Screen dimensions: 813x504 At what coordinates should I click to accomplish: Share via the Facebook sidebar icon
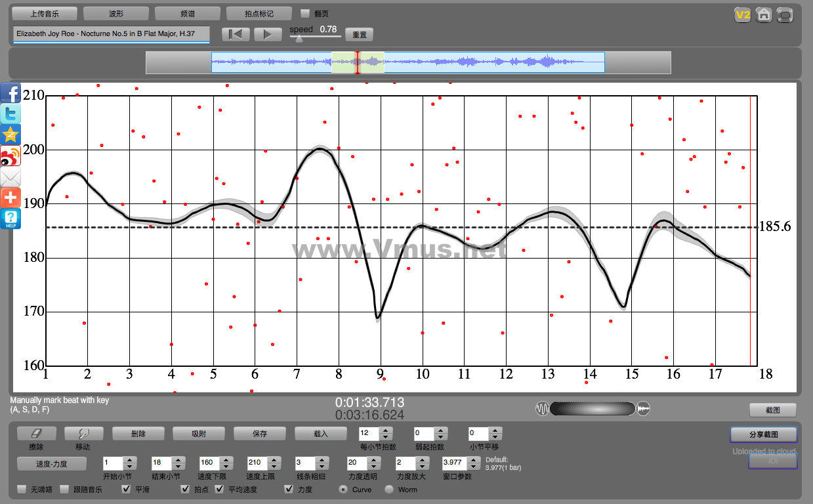10,93
